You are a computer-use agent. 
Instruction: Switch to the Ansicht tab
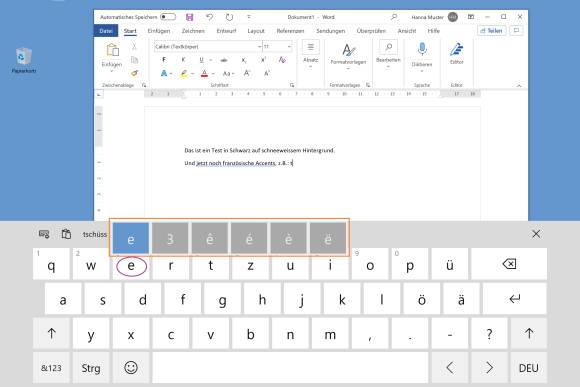click(407, 31)
